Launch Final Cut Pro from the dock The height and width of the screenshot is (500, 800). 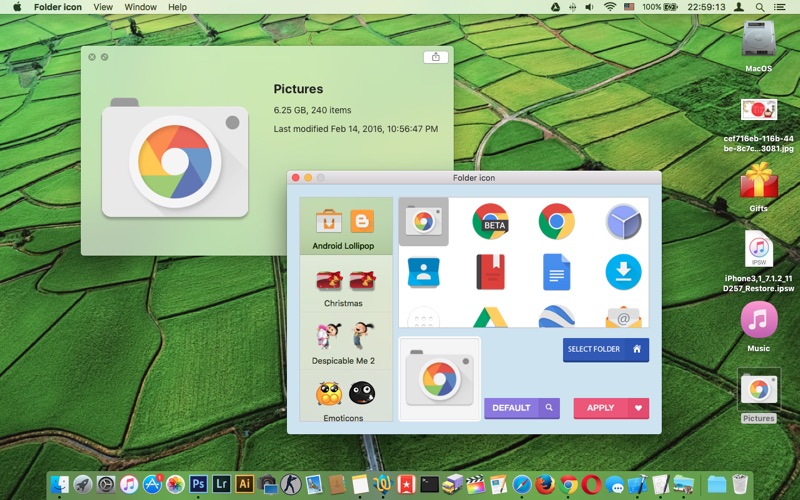pos(475,484)
